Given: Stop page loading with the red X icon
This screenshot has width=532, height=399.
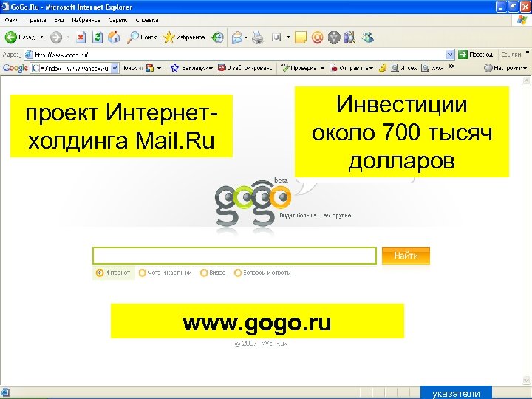Looking at the screenshot, I should [81, 38].
